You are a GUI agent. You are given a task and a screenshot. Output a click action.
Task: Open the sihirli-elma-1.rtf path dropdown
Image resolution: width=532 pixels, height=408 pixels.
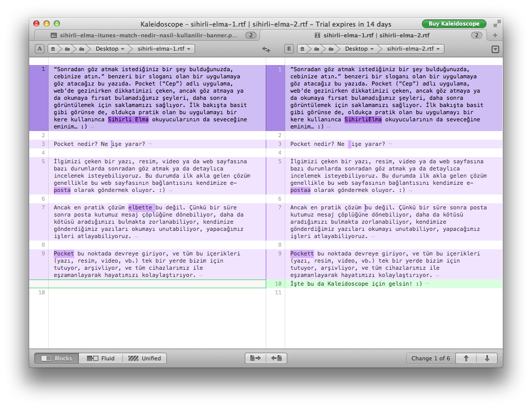pos(165,49)
